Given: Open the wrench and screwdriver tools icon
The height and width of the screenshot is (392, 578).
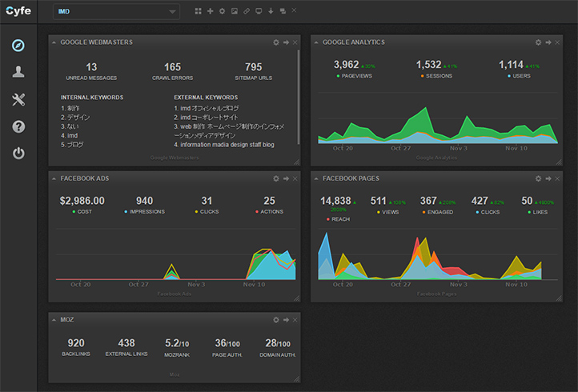Looking at the screenshot, I should click(18, 99).
